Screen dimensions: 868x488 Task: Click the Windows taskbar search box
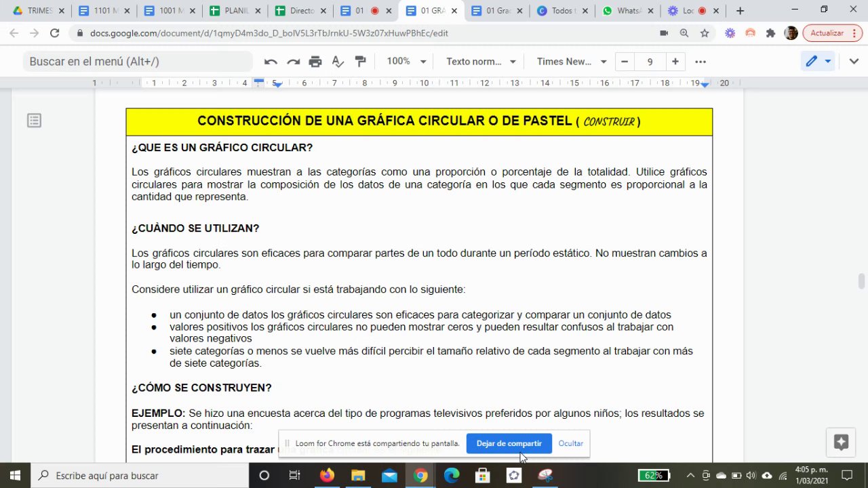coord(140,475)
